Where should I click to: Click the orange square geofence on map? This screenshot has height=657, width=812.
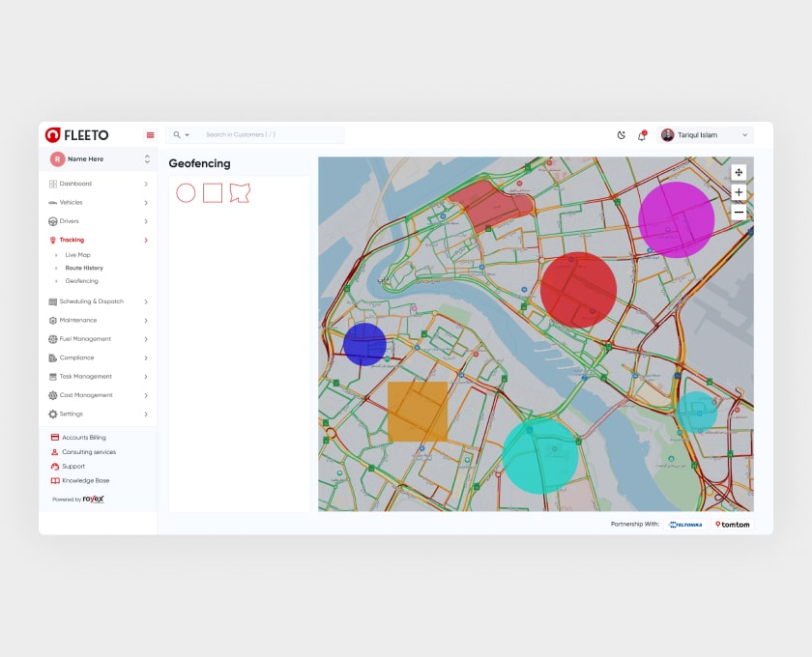point(418,413)
